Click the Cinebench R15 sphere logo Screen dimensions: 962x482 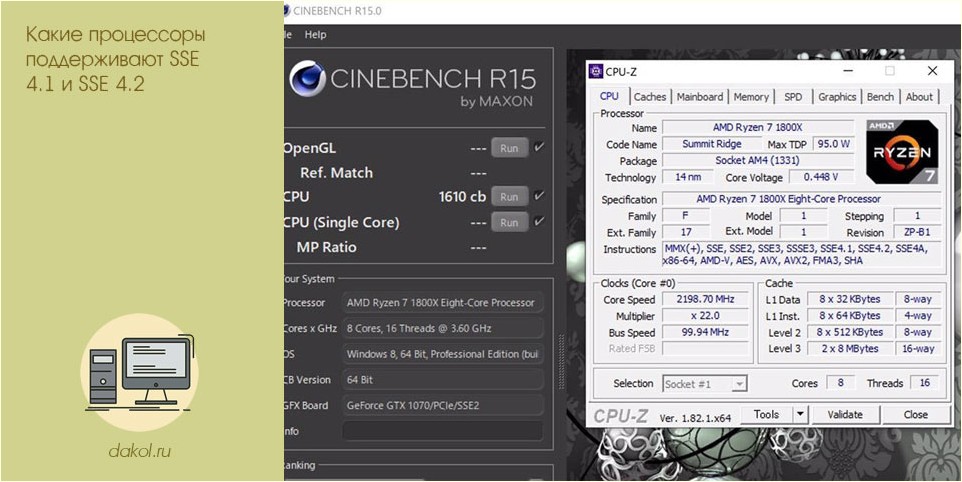coord(307,79)
